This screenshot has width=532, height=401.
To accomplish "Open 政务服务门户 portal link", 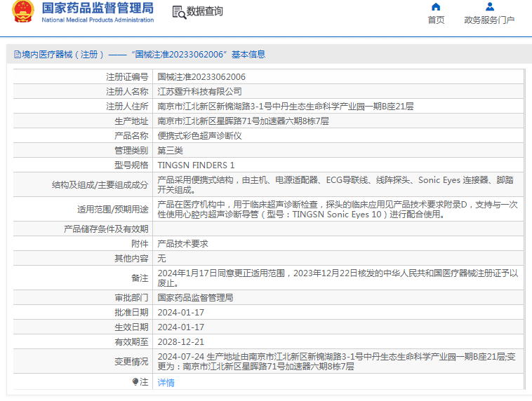I will point(489,20).
